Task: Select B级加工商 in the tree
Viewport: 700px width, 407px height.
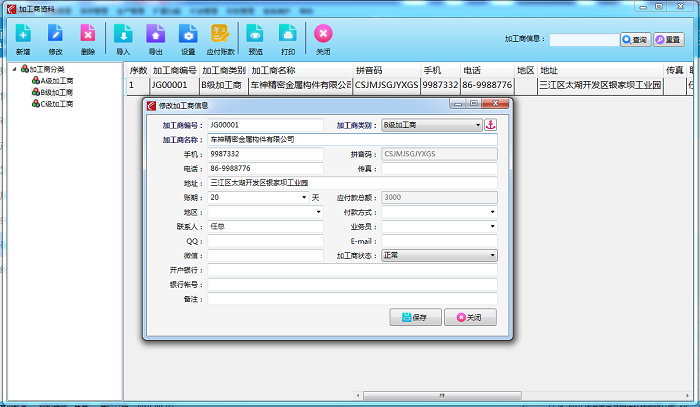Action: (x=53, y=92)
